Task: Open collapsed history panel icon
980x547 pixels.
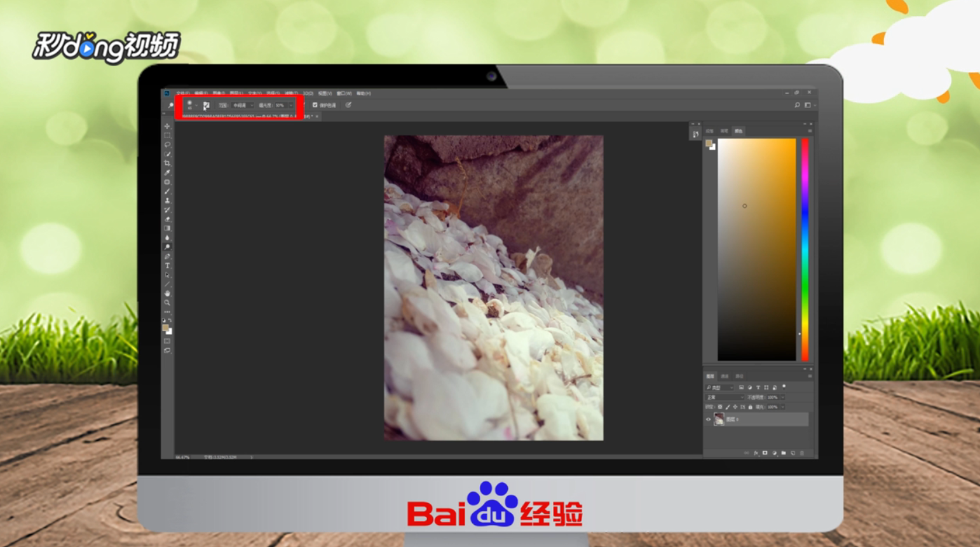Action: click(x=696, y=134)
